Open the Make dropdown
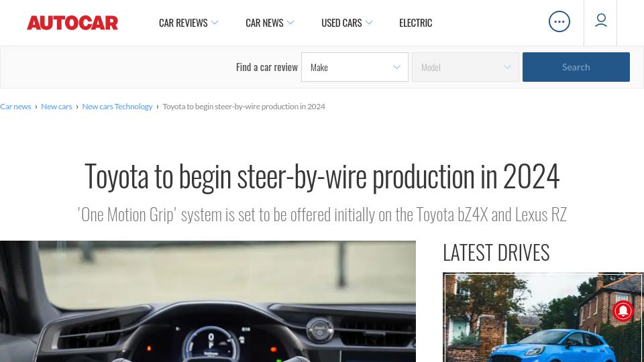This screenshot has width=644, height=362. coord(355,67)
